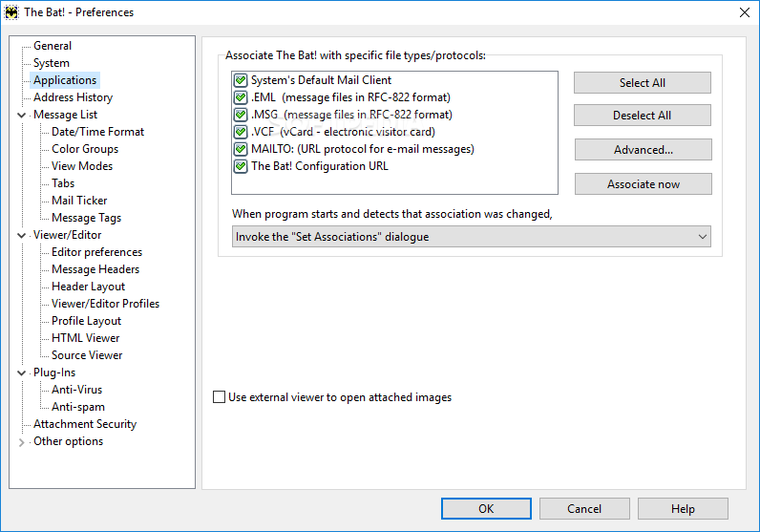This screenshot has height=532, width=760.
Task: Click The Bat! icon in title bar
Action: point(11,12)
